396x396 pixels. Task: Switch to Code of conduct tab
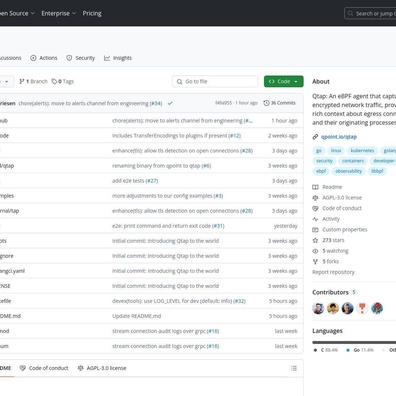(44, 368)
